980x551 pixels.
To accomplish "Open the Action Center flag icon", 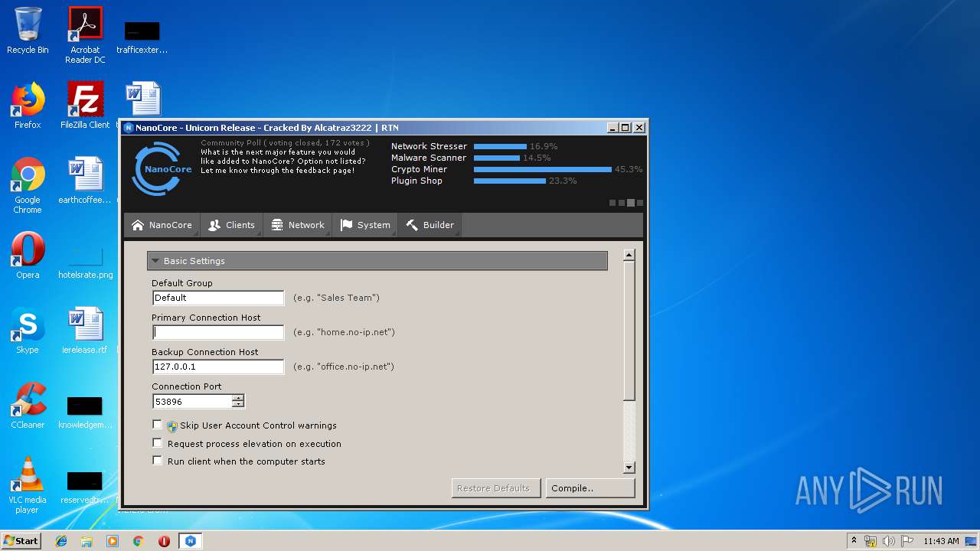I will click(907, 541).
